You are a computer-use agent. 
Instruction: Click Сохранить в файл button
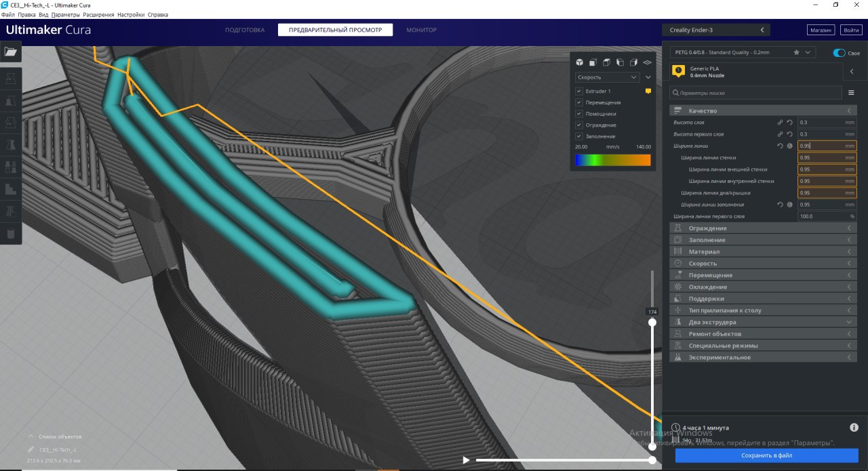766,455
